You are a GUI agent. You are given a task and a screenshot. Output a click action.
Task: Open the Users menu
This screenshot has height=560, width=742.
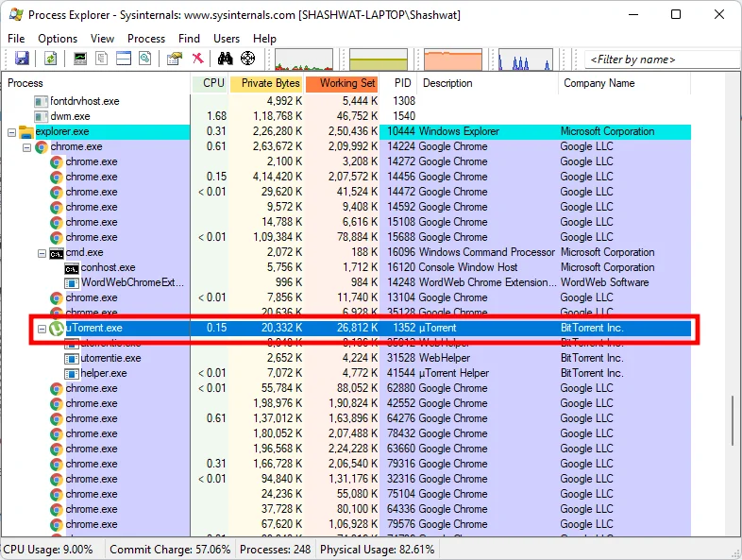tap(227, 38)
